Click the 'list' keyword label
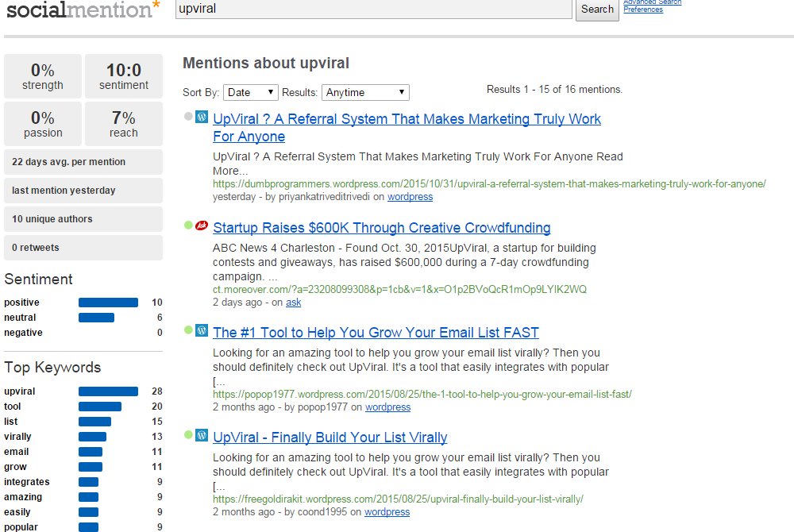 pyautogui.click(x=10, y=422)
